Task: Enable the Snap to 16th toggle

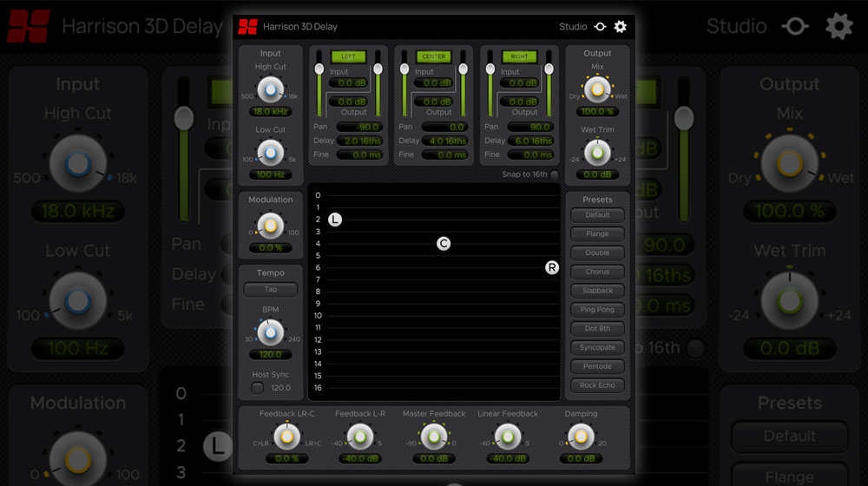Action: 554,174
